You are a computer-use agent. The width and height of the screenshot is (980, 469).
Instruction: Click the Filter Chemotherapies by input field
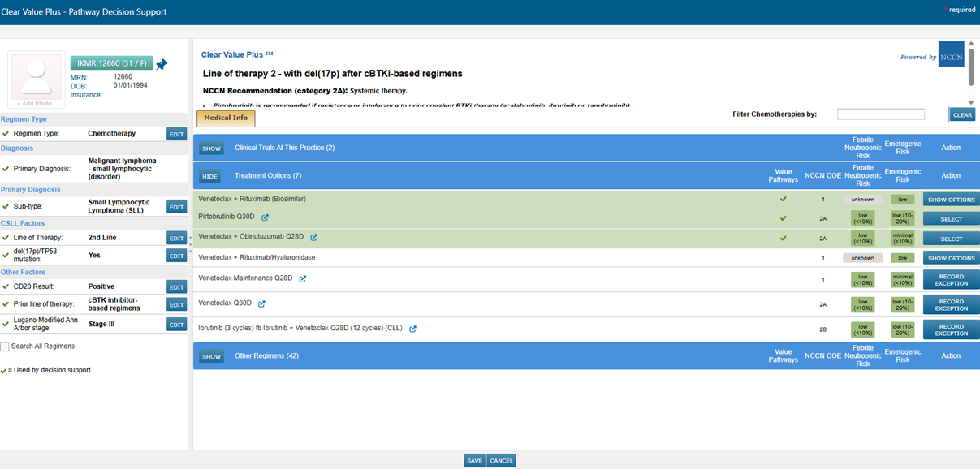point(880,114)
